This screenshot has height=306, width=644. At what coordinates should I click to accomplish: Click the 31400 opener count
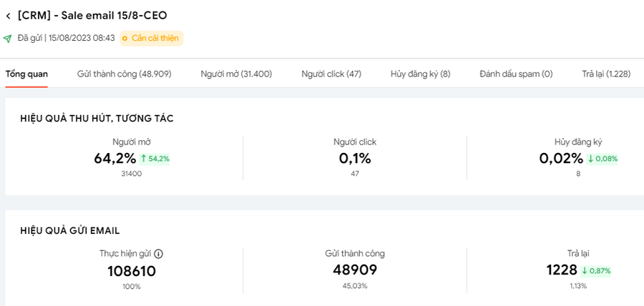click(x=132, y=174)
